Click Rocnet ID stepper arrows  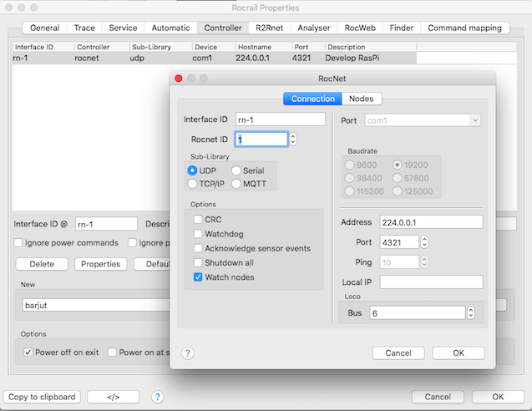tap(292, 140)
